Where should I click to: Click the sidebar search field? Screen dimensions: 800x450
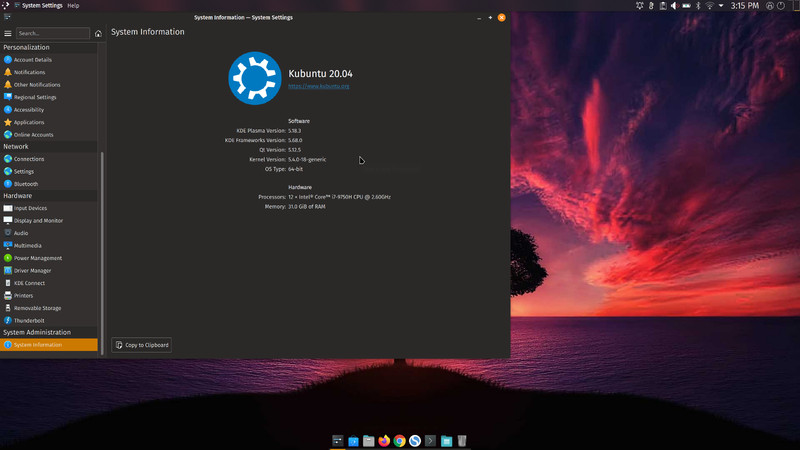click(53, 33)
